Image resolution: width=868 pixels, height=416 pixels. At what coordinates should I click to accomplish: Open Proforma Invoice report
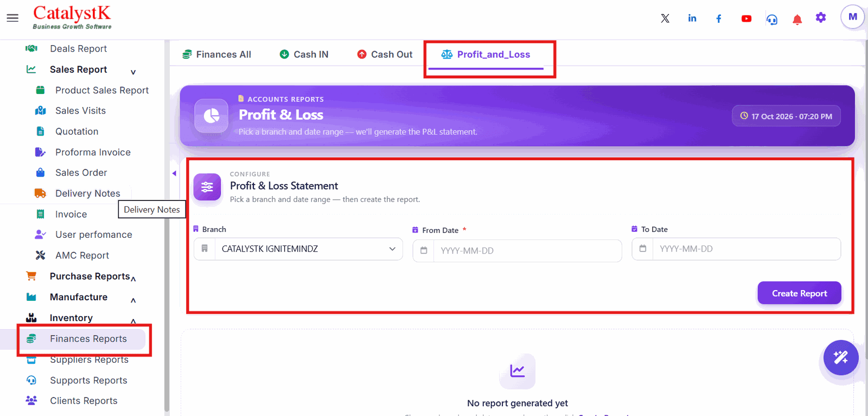click(93, 152)
